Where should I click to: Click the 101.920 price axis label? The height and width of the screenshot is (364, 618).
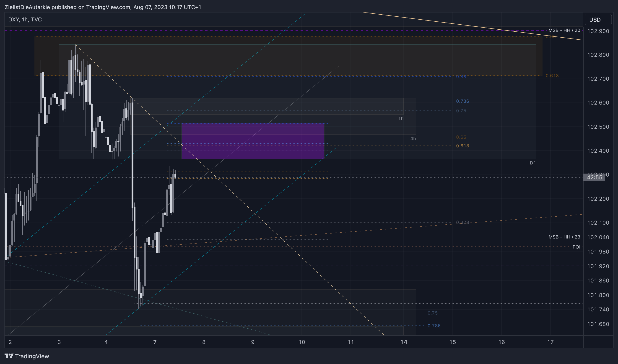tap(598, 266)
